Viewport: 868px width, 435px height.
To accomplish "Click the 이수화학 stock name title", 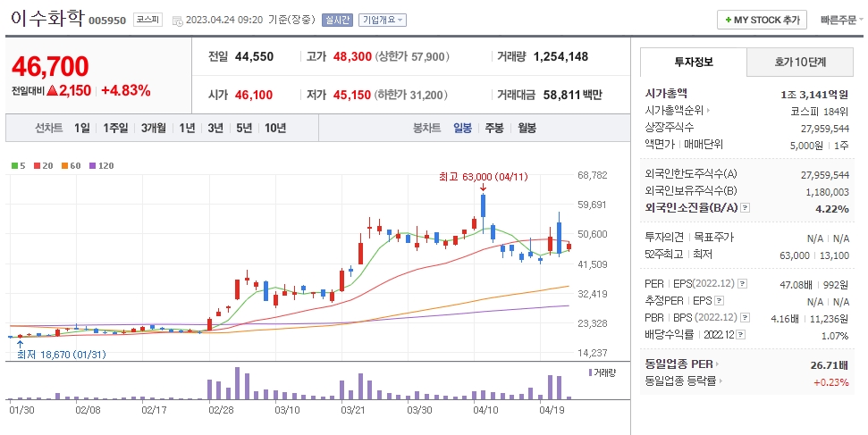I will coord(47,18).
